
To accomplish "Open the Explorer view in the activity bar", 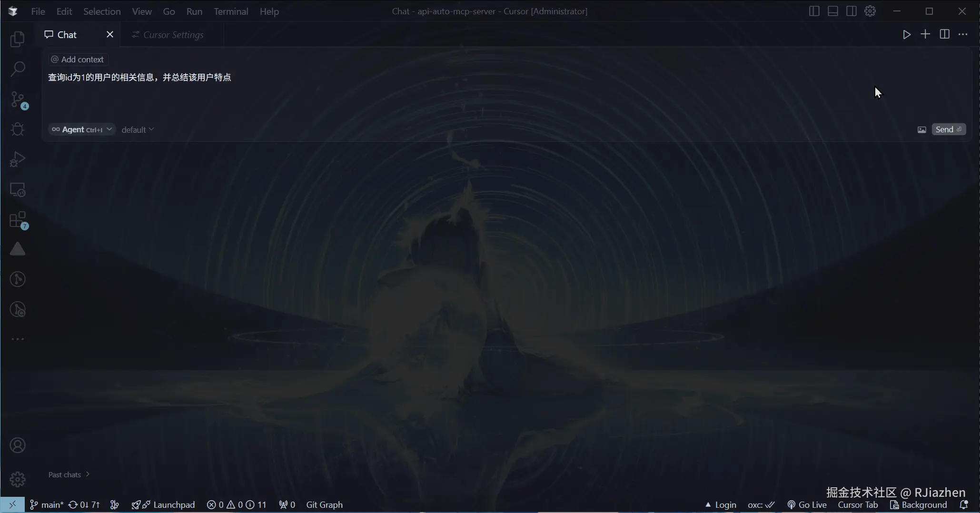I will (18, 39).
